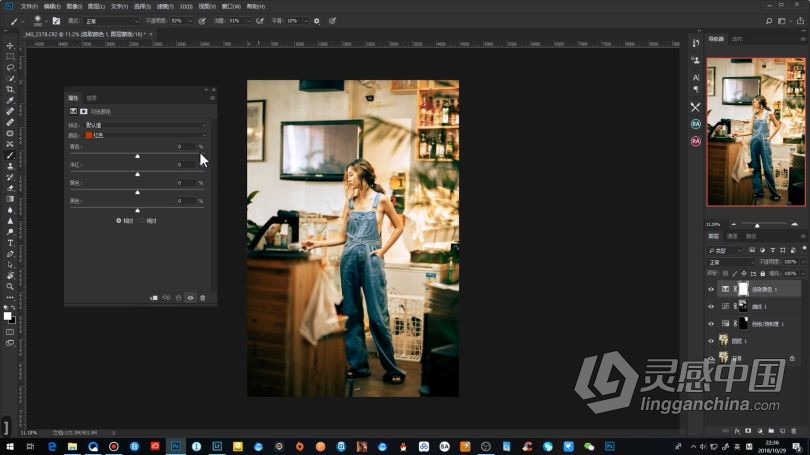Switch to the 通道 (Channels) tab
Viewport: 810px width, 455px height.
point(732,236)
